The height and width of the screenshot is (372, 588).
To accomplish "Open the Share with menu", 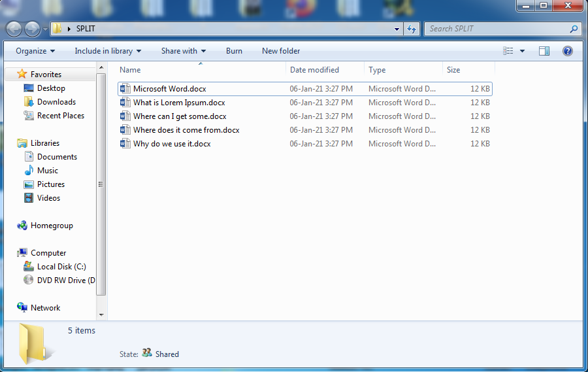I will [x=183, y=51].
